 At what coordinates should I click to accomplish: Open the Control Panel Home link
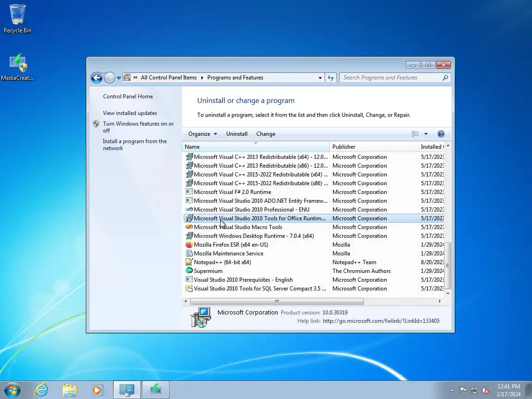pyautogui.click(x=128, y=97)
